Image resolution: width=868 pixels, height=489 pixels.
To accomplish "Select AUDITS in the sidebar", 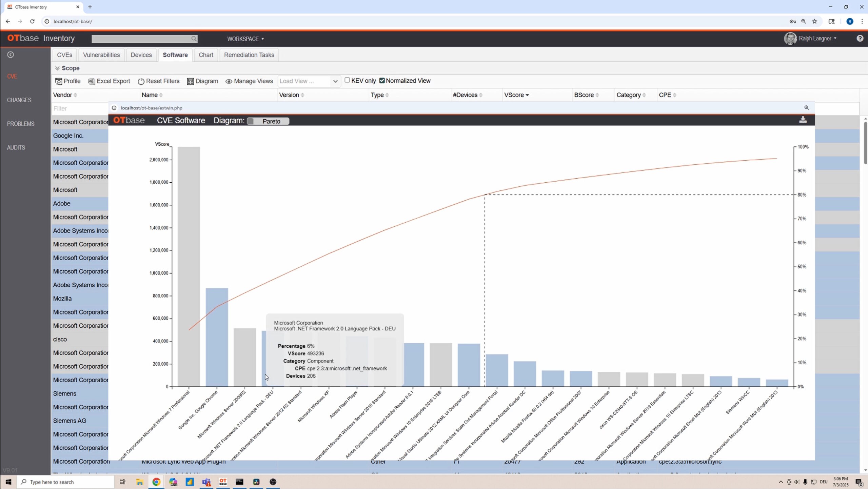I will (x=16, y=147).
